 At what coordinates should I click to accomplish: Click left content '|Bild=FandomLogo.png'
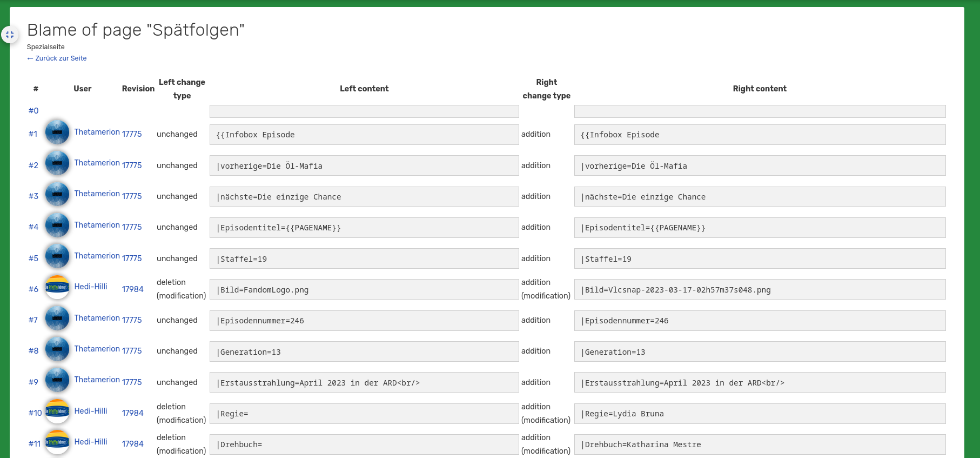point(364,289)
